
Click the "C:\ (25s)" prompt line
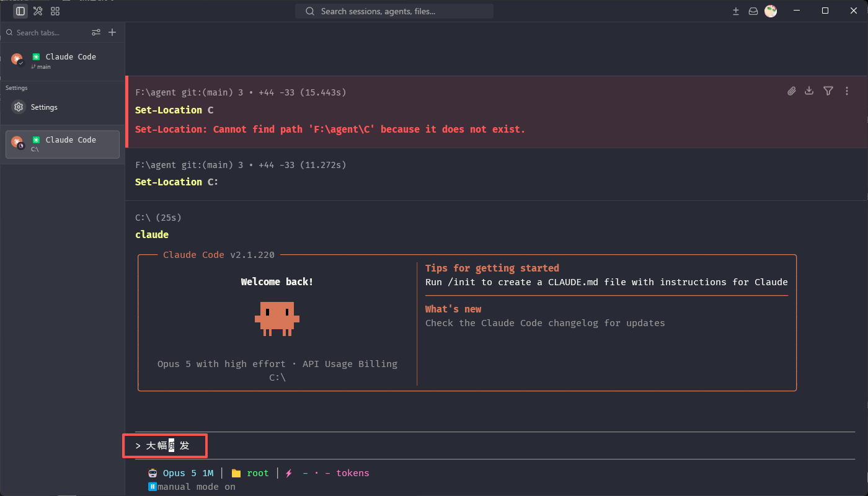click(x=158, y=218)
